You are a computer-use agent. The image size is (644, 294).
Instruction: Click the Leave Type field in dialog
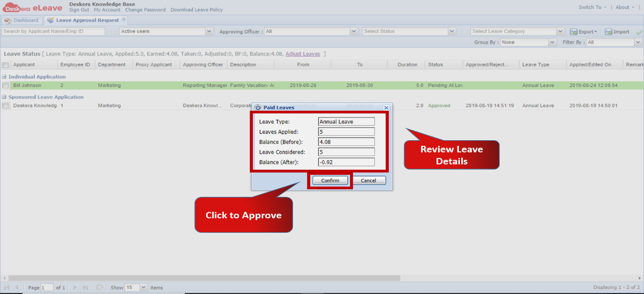pos(346,122)
